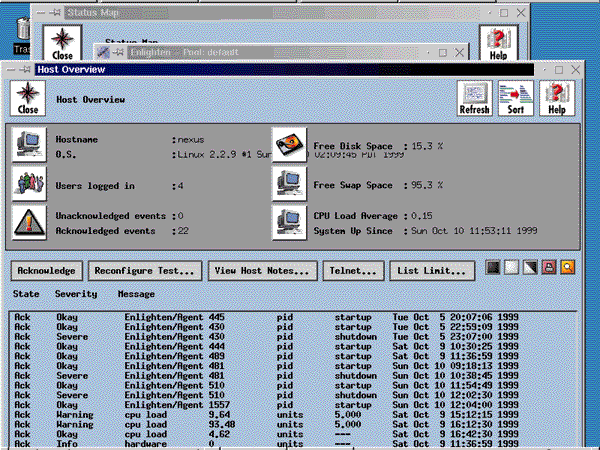The image size is (600, 450).
Task: Launch Telnet... to the host
Action: pyautogui.click(x=353, y=271)
